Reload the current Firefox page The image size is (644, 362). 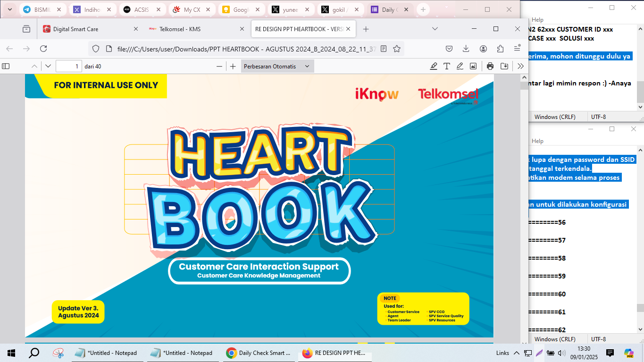point(43,49)
